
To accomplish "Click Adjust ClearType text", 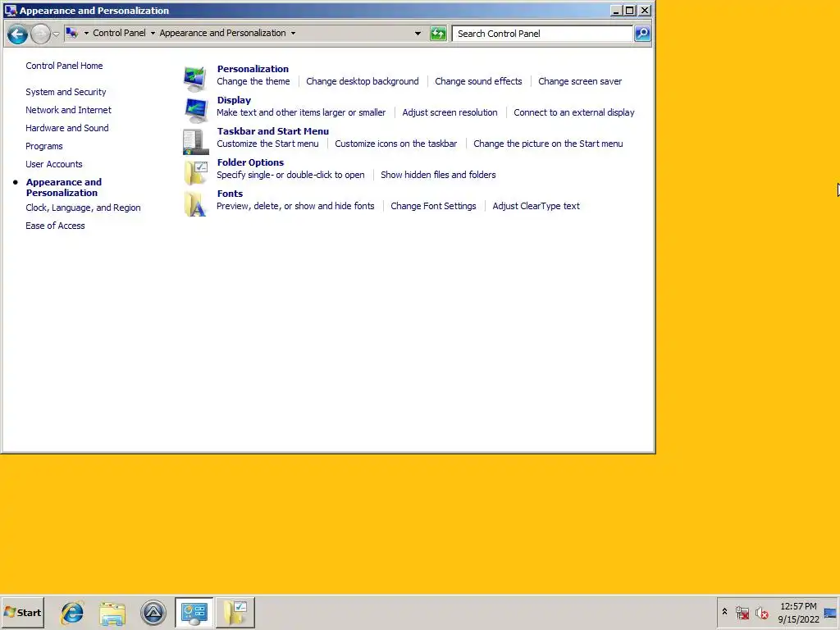I will (536, 206).
